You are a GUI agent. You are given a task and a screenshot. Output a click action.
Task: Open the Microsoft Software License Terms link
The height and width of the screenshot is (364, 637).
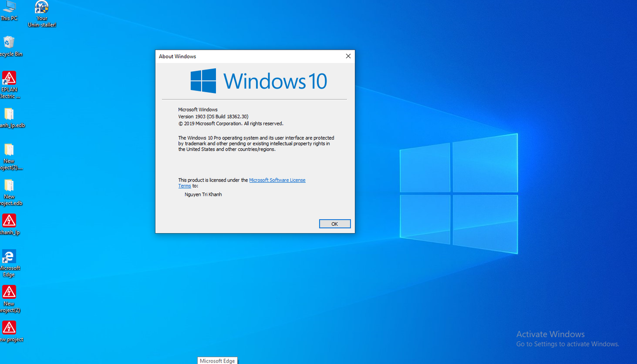277,180
